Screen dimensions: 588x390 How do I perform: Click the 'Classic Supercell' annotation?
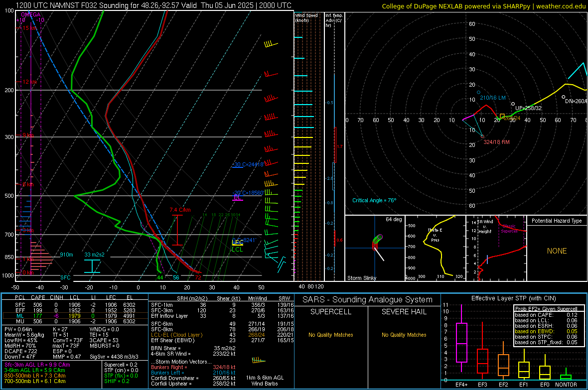coord(509,229)
